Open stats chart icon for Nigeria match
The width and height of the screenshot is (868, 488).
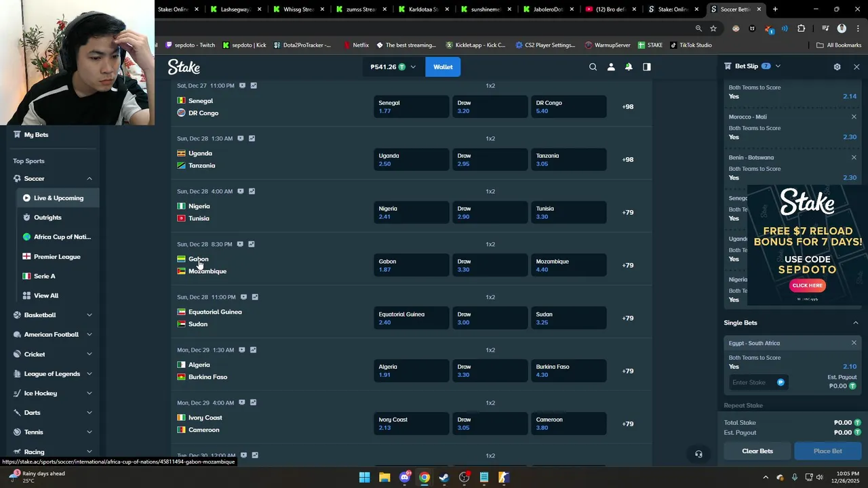252,191
